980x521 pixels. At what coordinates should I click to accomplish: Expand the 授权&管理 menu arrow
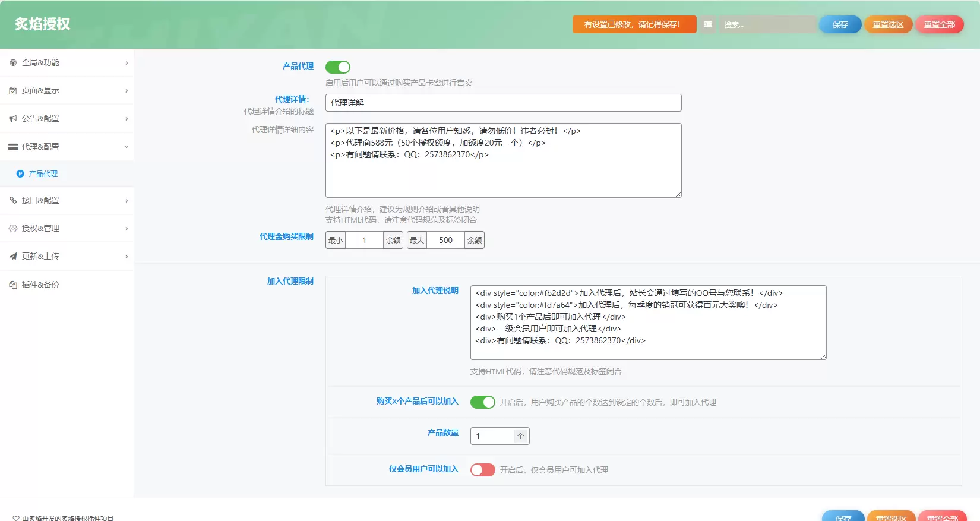(x=127, y=229)
